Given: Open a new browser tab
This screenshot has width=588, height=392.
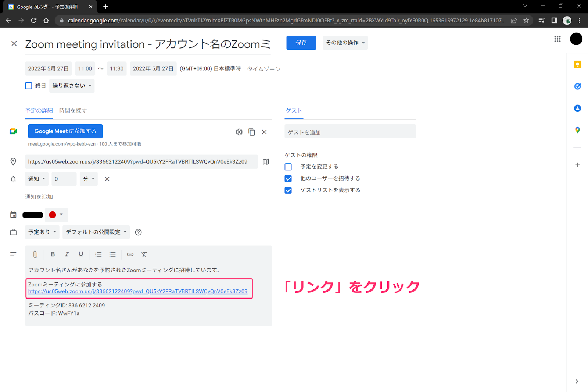Looking at the screenshot, I should 105,7.
